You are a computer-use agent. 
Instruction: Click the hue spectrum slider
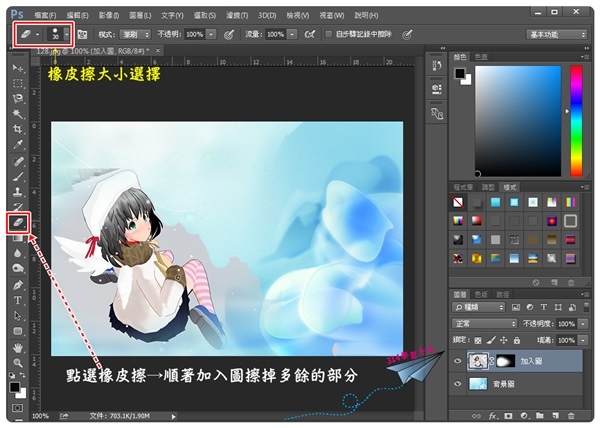(x=576, y=121)
